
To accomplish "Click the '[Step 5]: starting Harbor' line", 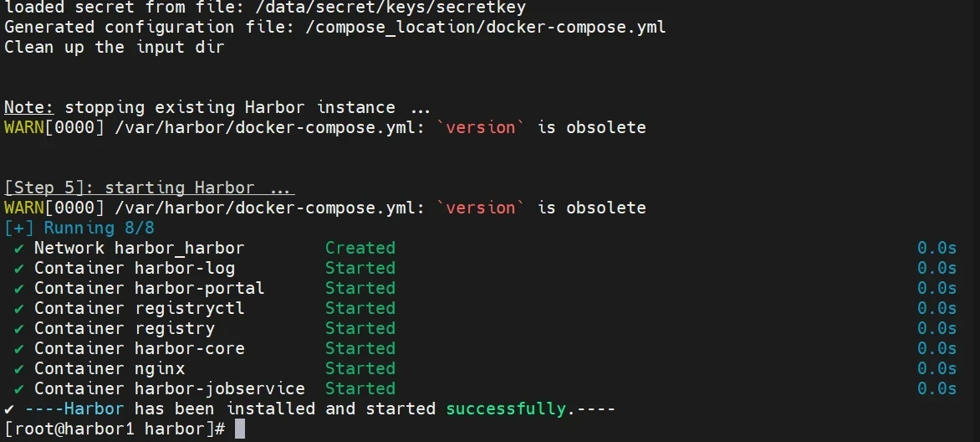I will [150, 188].
